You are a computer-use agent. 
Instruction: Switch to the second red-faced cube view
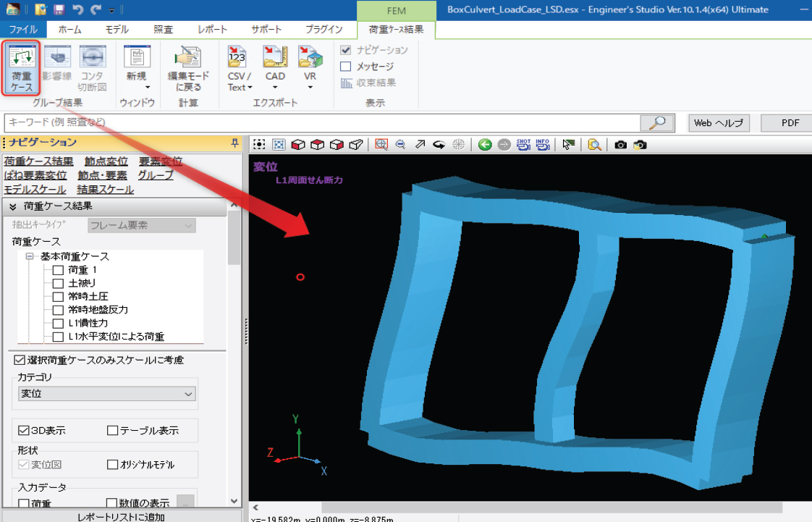tap(317, 145)
